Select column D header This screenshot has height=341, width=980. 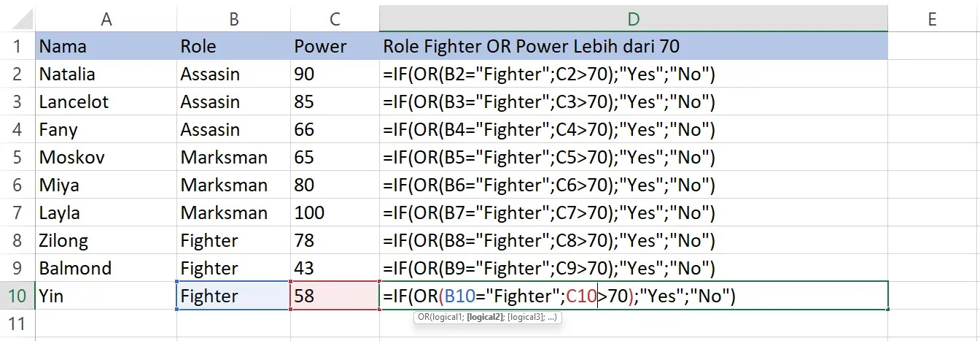click(634, 20)
